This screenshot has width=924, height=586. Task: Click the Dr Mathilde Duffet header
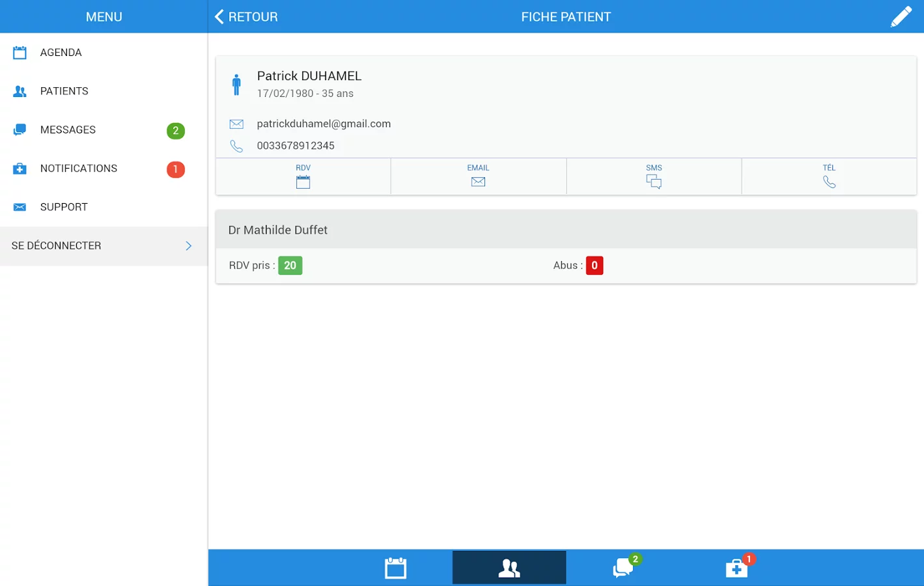(278, 230)
